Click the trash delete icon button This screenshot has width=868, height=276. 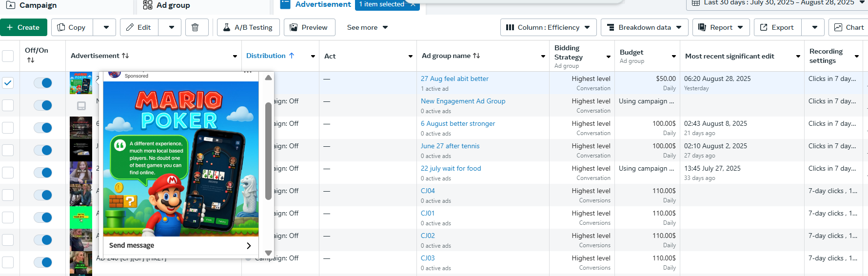(x=195, y=27)
